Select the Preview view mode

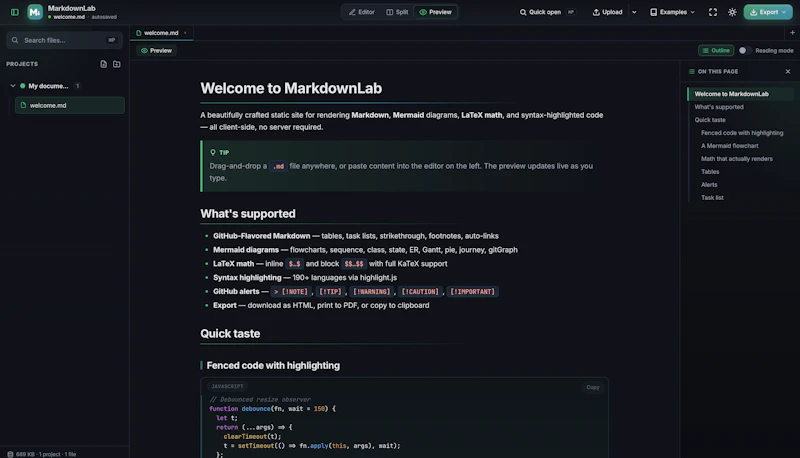[x=435, y=12]
